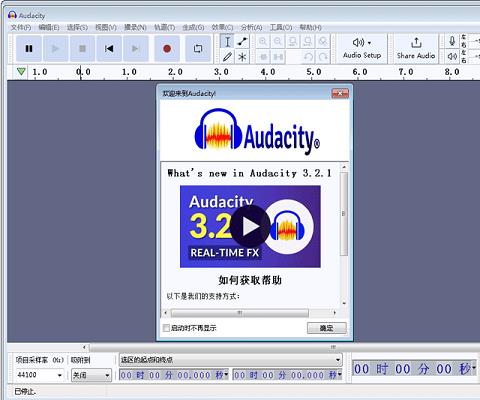
Task: Click welcome dialog scroll up arrow
Action: coord(344,167)
